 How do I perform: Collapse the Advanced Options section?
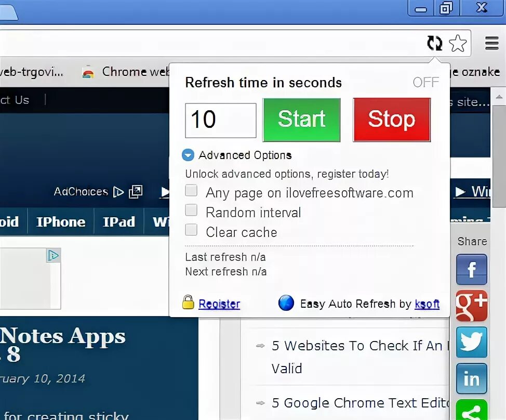(188, 155)
